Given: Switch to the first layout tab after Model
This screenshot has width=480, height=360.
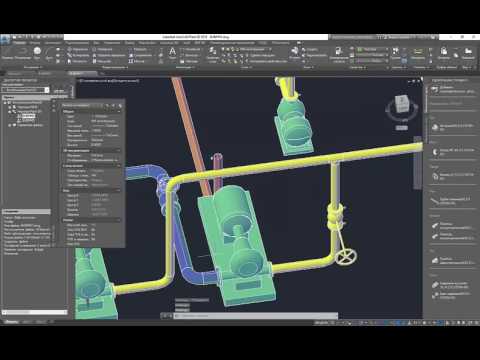Looking at the screenshot, I should coord(27,322).
